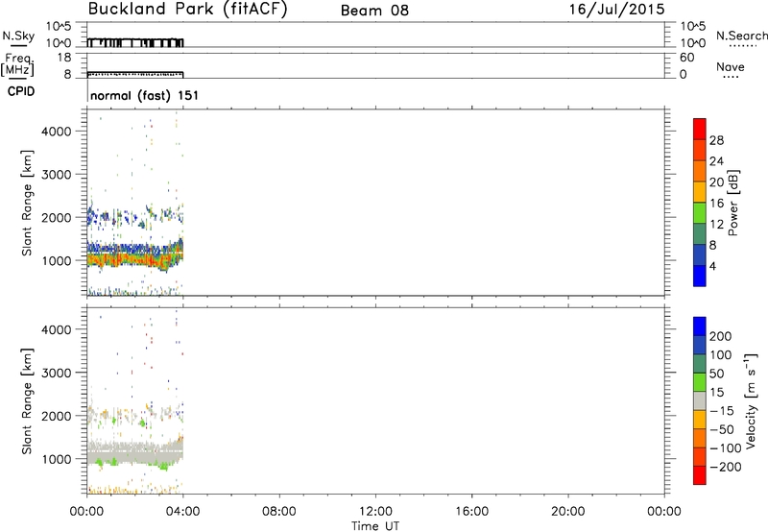The image size is (768, 532).
Task: Click the 'Time UT' axis label
Action: (375, 526)
